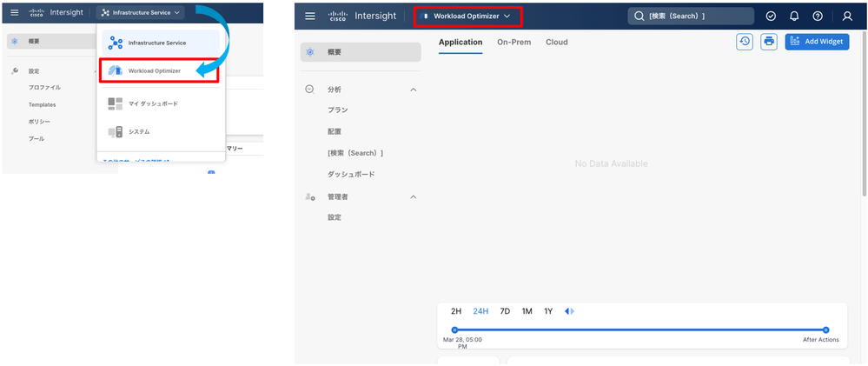
Task: Select the 2H time range
Action: click(x=456, y=311)
